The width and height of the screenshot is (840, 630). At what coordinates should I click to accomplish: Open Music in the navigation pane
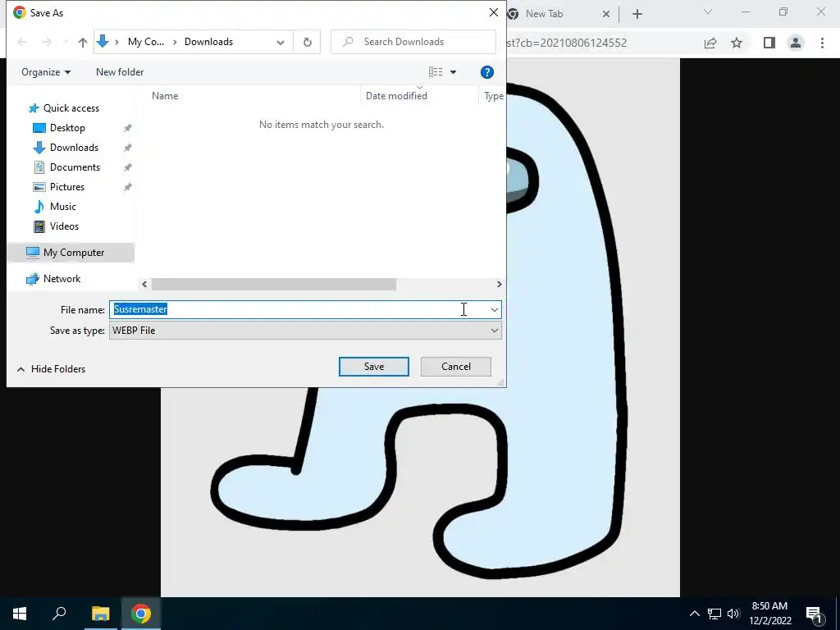(x=62, y=206)
